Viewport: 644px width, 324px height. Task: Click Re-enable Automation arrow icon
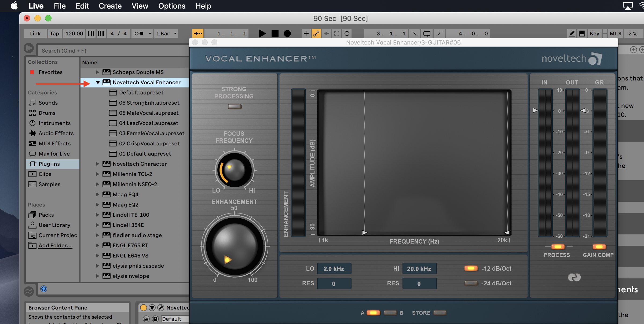pyautogui.click(x=326, y=34)
